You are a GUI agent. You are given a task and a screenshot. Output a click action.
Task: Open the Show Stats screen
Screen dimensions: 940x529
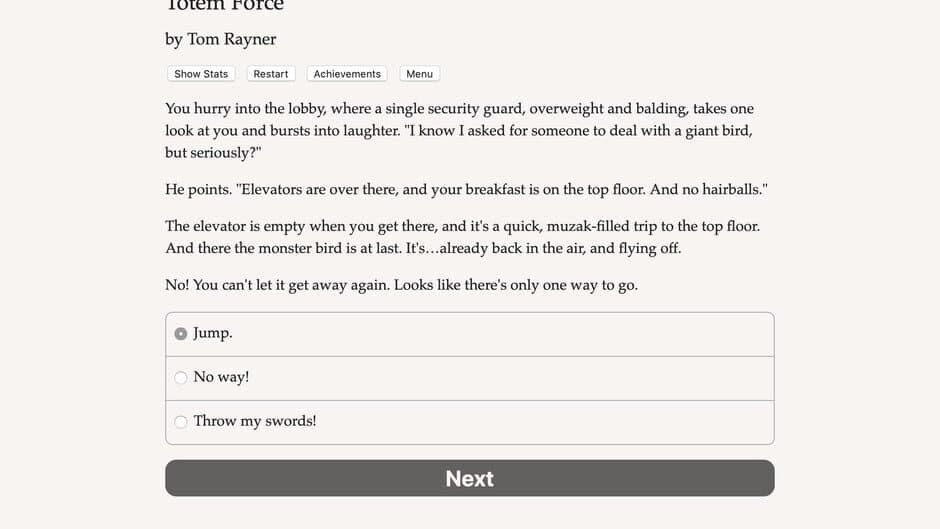click(201, 74)
